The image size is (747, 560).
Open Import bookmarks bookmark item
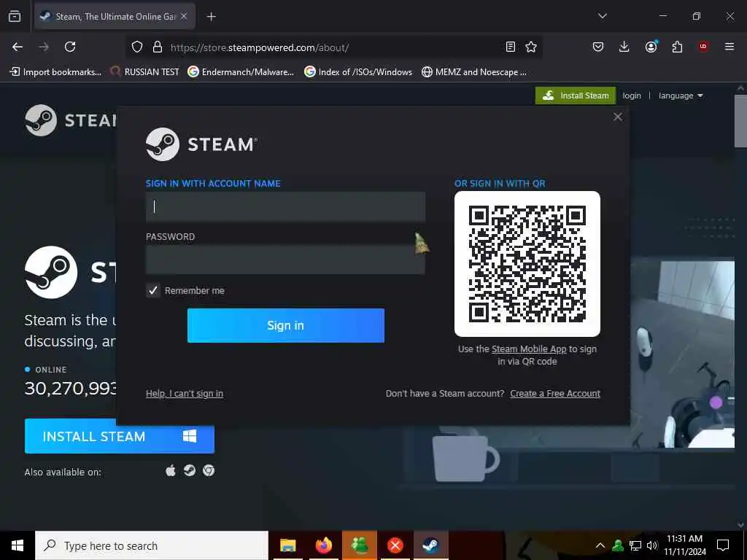[55, 72]
